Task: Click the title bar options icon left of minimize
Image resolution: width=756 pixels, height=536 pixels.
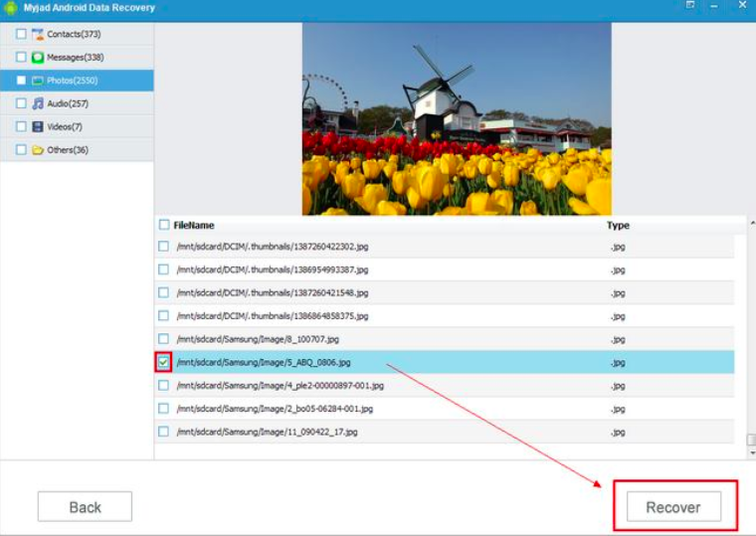Action: click(690, 6)
